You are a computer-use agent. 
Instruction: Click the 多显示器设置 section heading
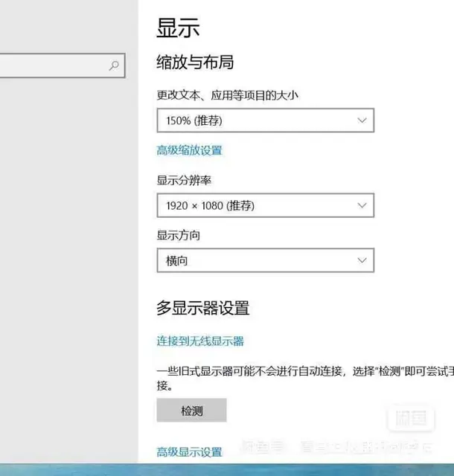coord(203,308)
